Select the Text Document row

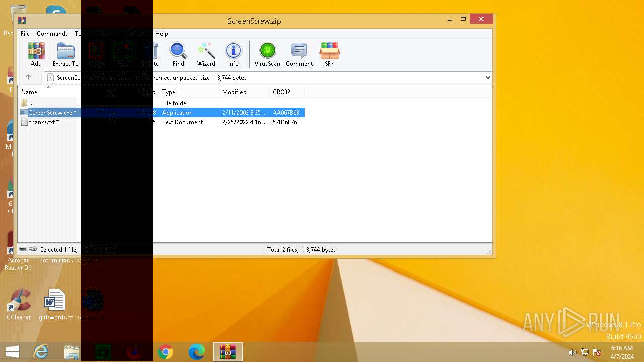[162, 122]
